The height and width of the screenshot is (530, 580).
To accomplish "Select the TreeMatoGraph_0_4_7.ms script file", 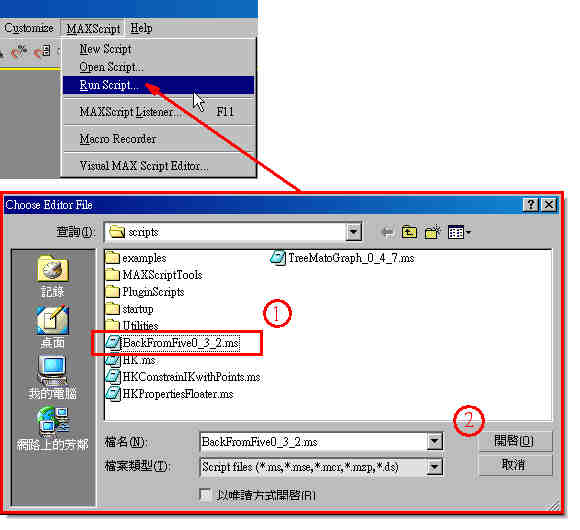I will pyautogui.click(x=343, y=258).
